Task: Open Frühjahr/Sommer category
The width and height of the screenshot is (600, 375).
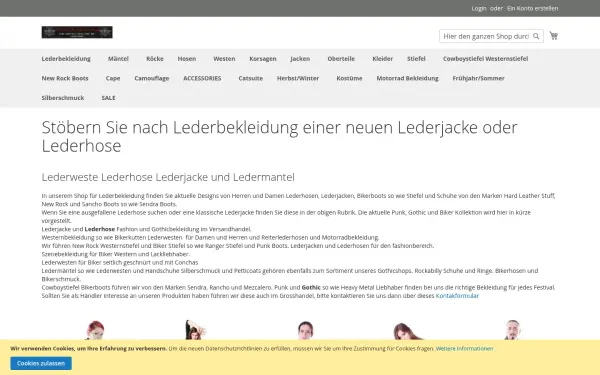Action: pos(478,78)
